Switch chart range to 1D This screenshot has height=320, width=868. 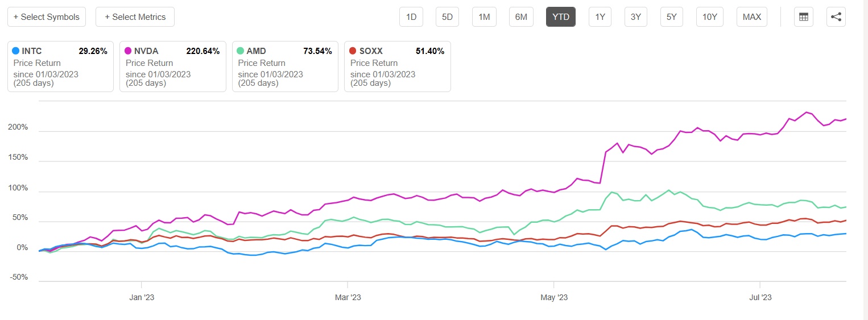point(411,17)
